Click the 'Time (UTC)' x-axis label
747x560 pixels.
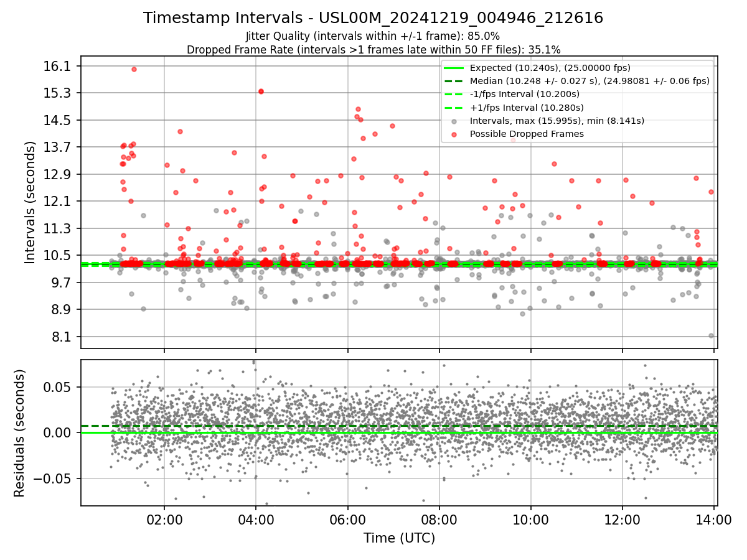[399, 538]
